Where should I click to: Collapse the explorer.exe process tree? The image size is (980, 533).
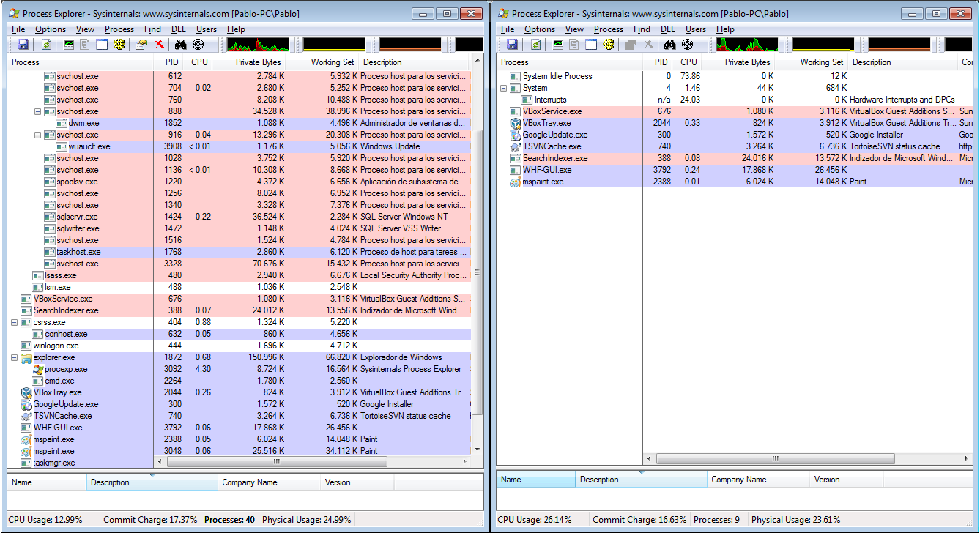click(x=13, y=357)
